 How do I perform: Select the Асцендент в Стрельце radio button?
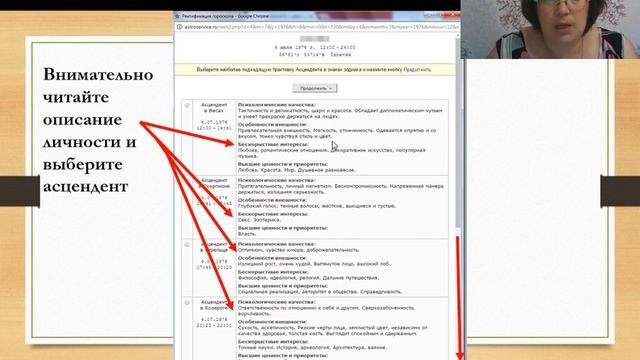tap(187, 245)
